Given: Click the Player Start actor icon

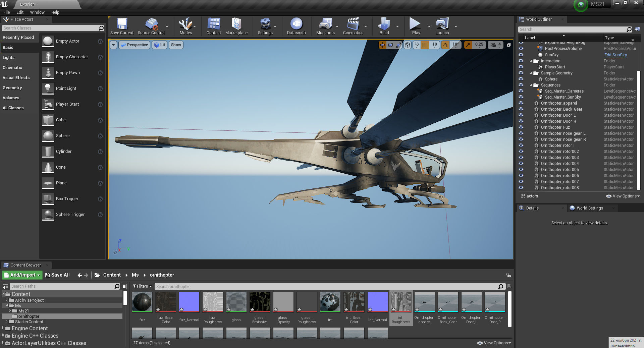Looking at the screenshot, I should point(48,104).
